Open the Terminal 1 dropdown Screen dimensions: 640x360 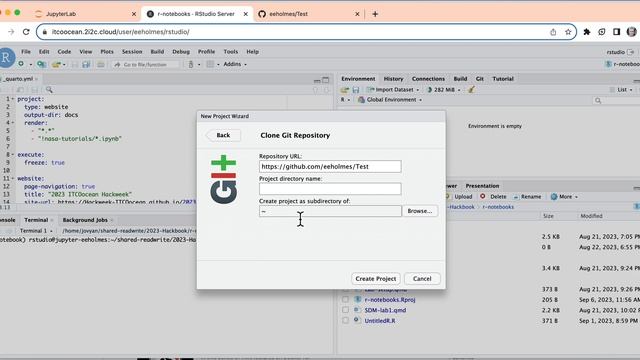click(36, 231)
